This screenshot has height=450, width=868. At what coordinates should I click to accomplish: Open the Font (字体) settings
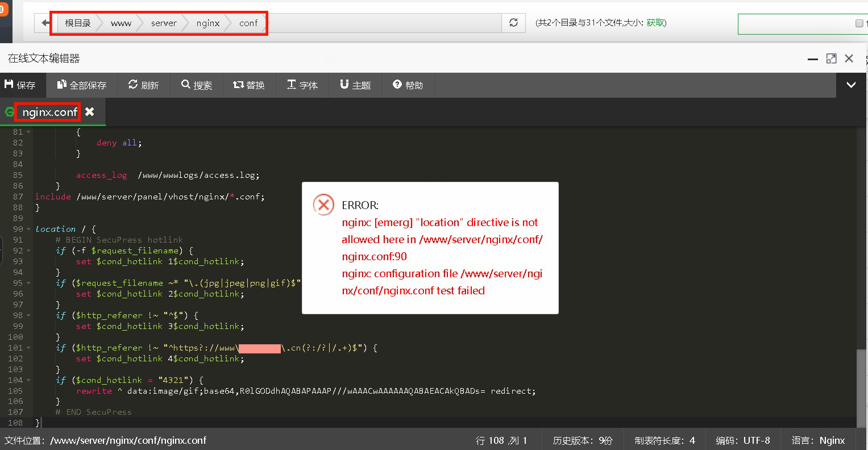pyautogui.click(x=302, y=85)
